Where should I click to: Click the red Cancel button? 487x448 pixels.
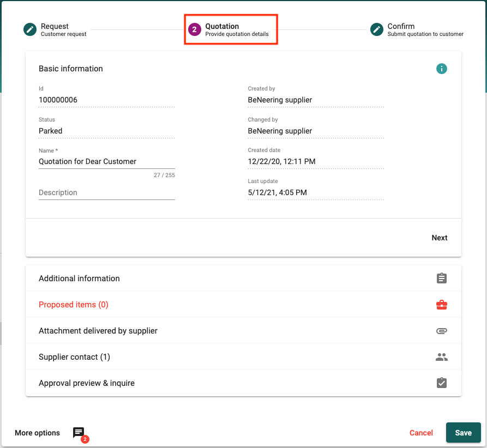(x=421, y=433)
